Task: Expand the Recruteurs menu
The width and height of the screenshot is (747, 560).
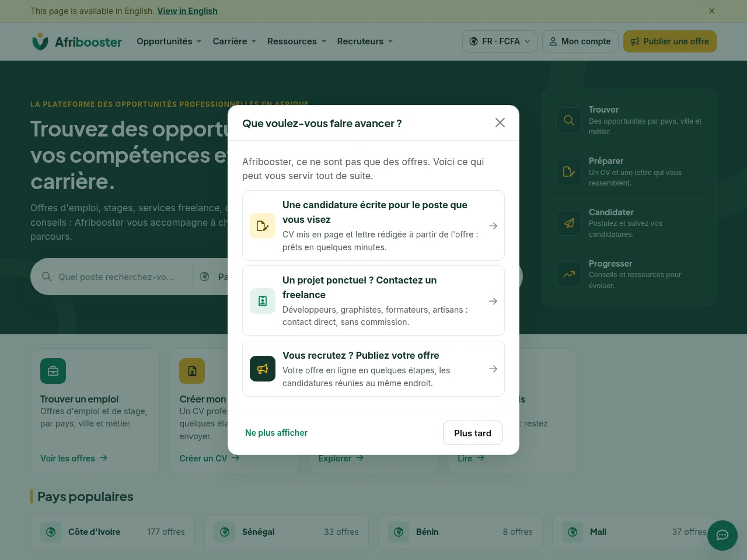Action: point(365,41)
